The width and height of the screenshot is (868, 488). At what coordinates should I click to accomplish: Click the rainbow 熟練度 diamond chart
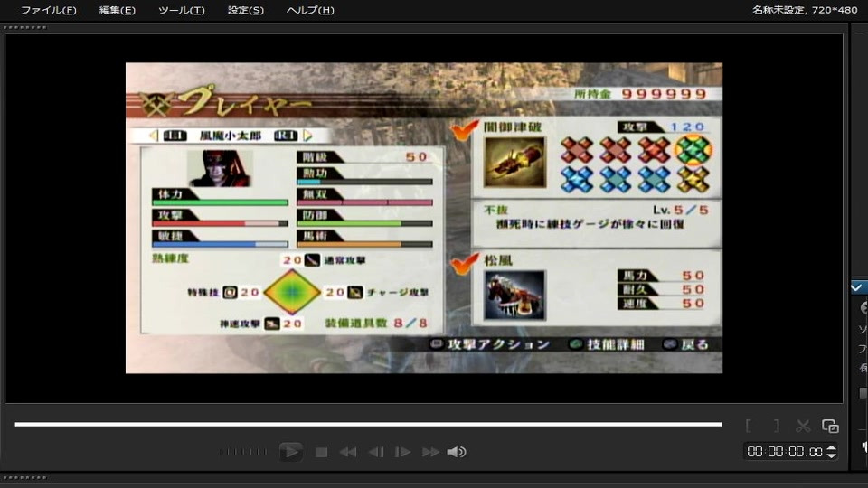292,292
